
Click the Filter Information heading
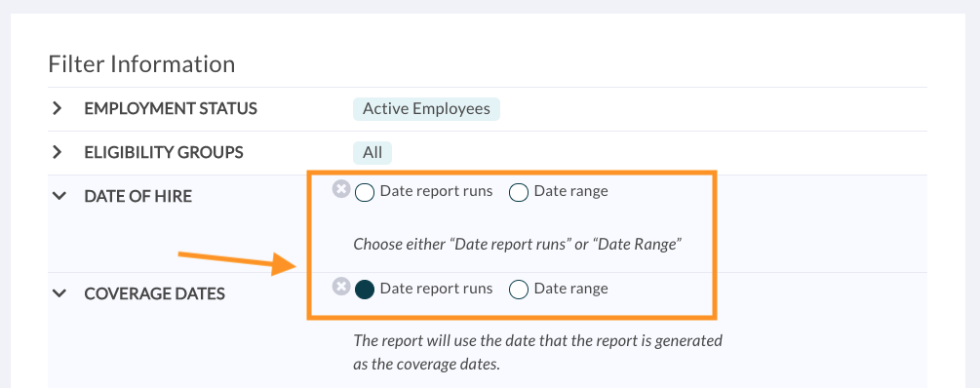tap(141, 64)
